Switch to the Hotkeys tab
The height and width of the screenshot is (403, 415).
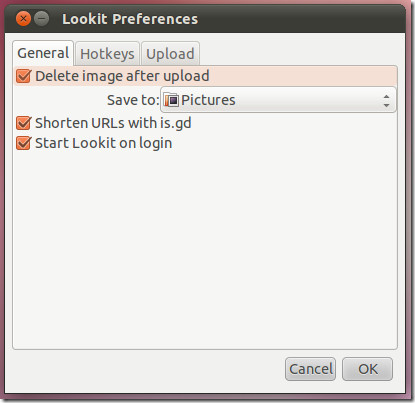tap(107, 54)
